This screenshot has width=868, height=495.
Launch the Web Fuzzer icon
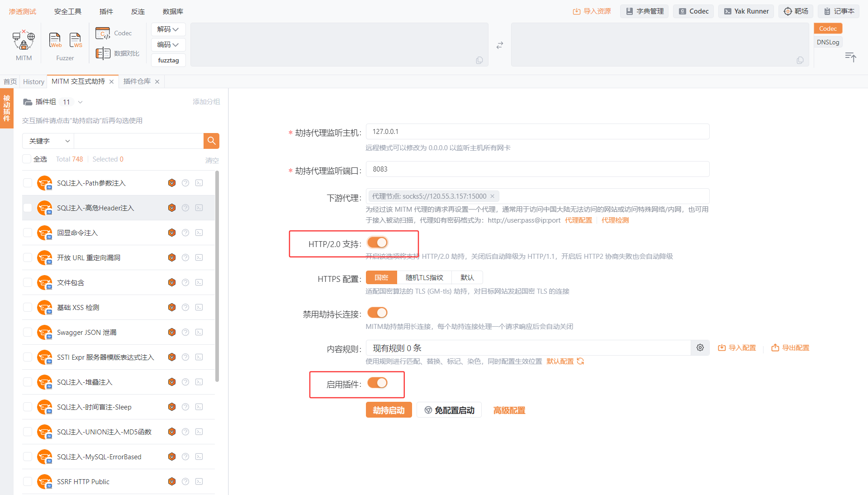[55, 40]
